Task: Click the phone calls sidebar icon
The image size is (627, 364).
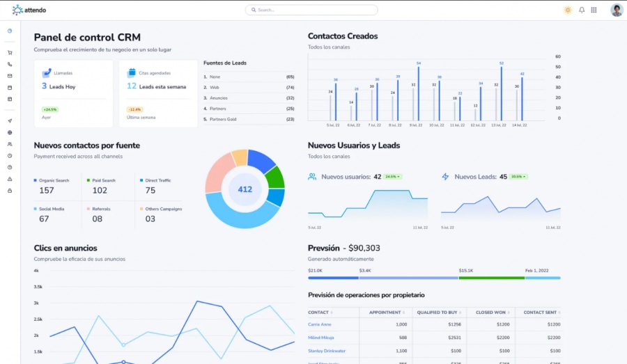Action: pos(10,64)
